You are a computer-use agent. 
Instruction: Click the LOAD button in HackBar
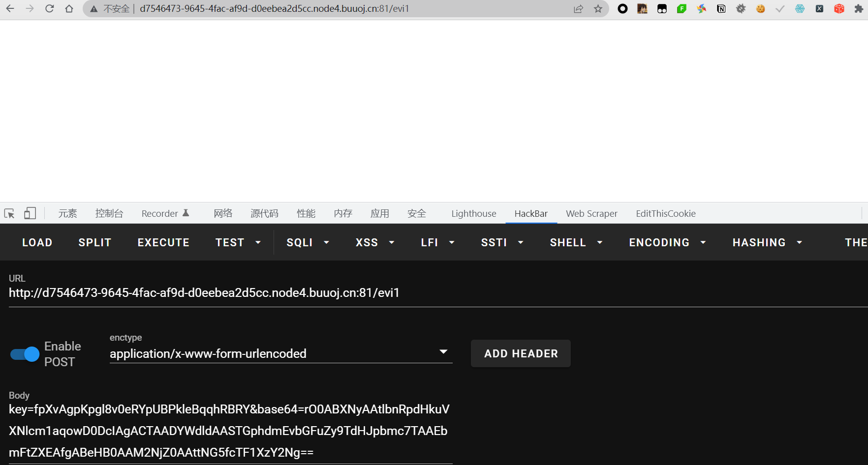[37, 242]
